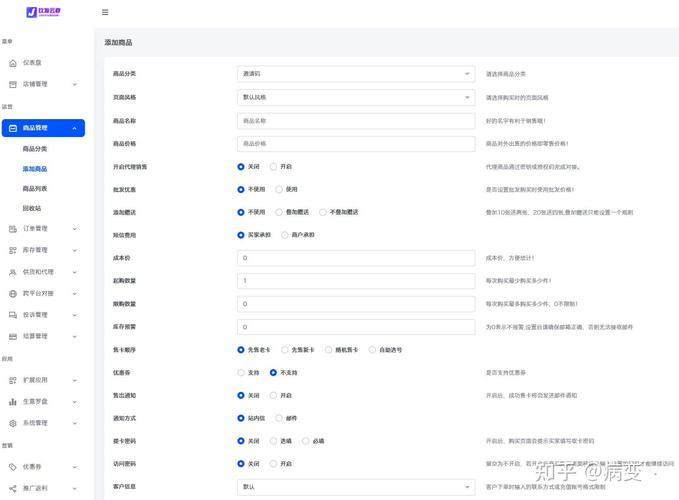Click the 投诉管理 chat icon

pyautogui.click(x=13, y=315)
